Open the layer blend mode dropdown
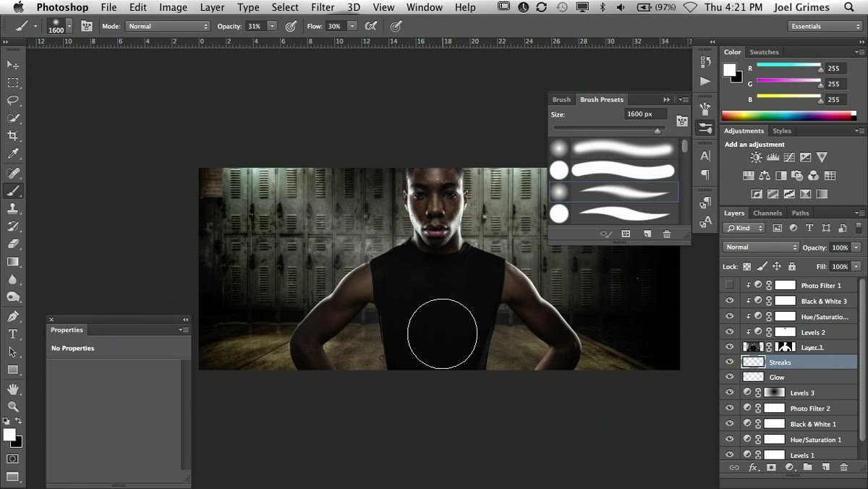868x489 pixels. point(760,247)
